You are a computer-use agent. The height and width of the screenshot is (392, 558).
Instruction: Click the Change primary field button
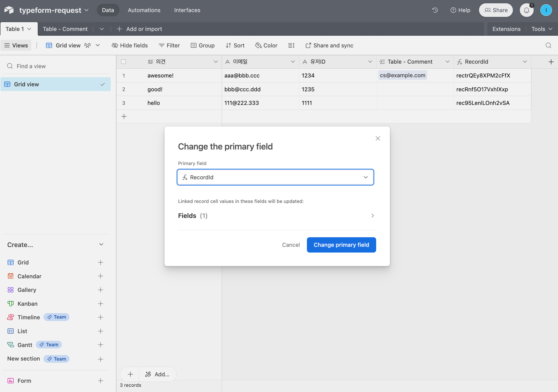pyautogui.click(x=341, y=245)
